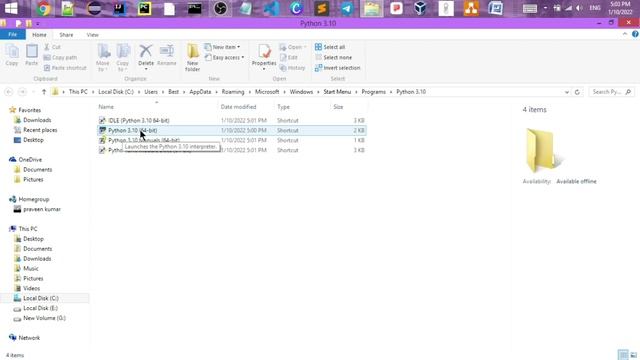Viewport: 640px width, 360px height.
Task: Switch to large icons view in status bar
Action: pyautogui.click(x=633, y=355)
